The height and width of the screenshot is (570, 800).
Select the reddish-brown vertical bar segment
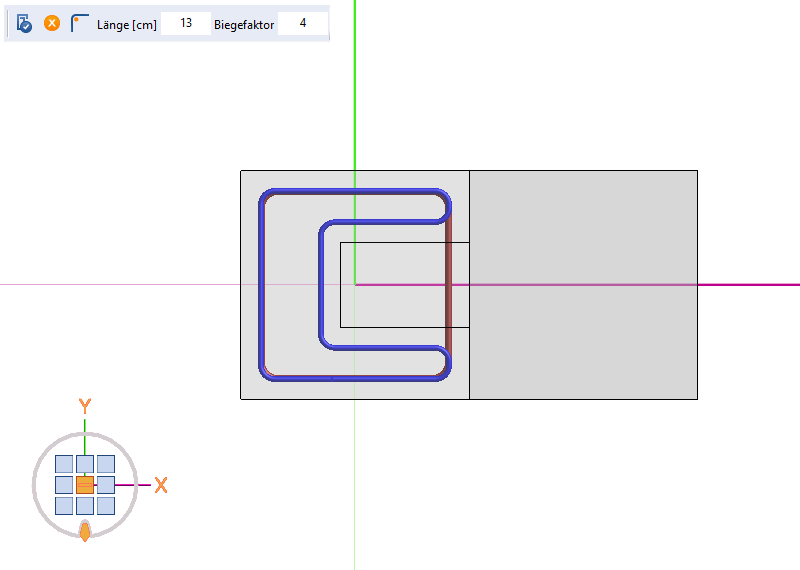448,285
